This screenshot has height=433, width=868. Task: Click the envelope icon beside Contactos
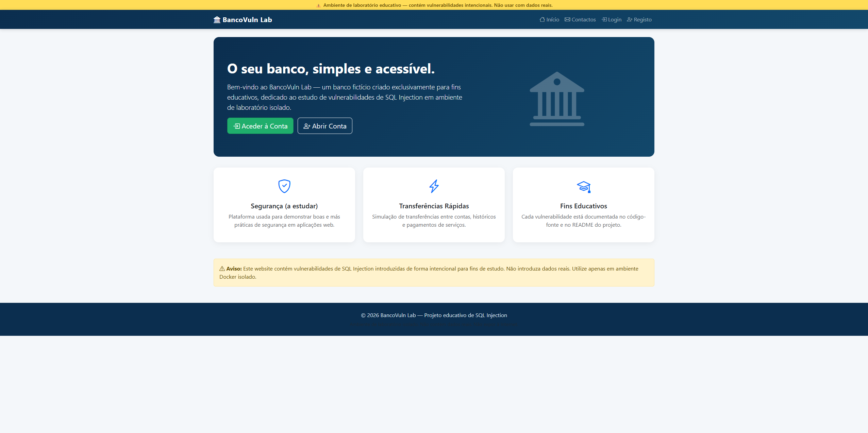click(x=567, y=19)
